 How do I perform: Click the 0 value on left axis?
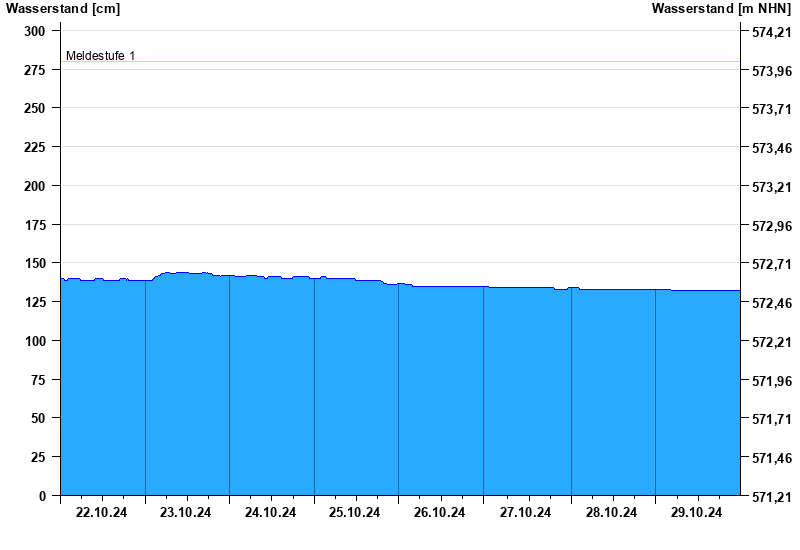42,496
